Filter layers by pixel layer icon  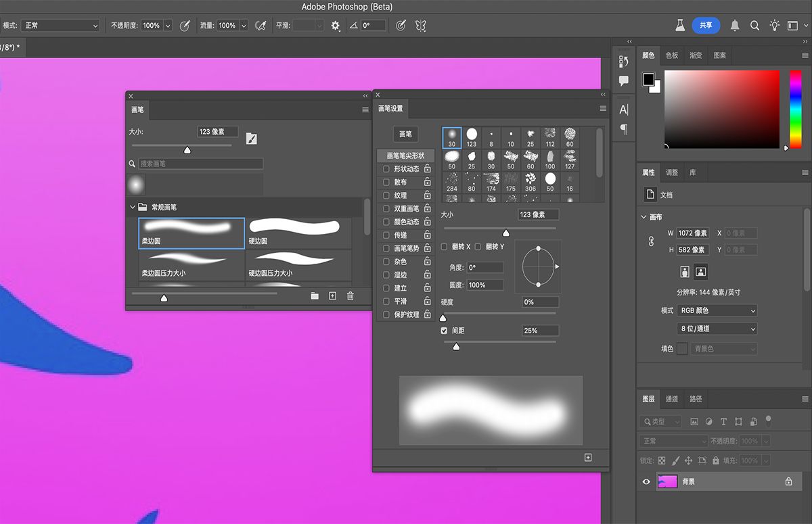pyautogui.click(x=694, y=422)
